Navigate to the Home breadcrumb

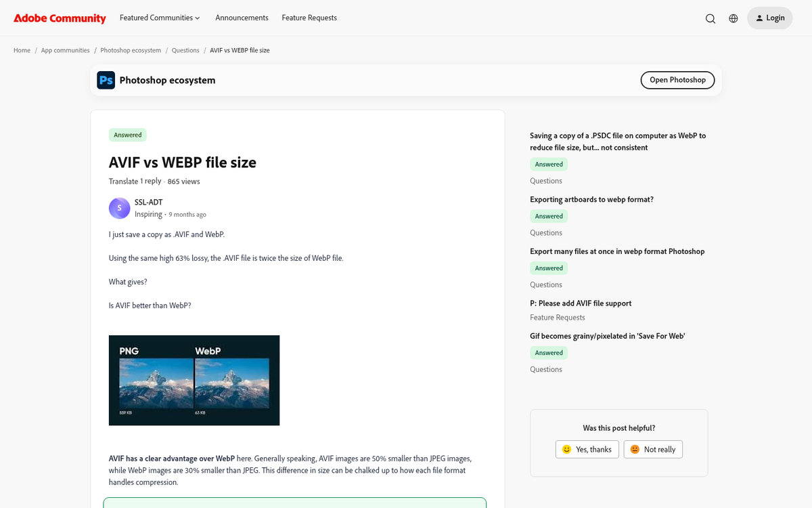point(22,50)
